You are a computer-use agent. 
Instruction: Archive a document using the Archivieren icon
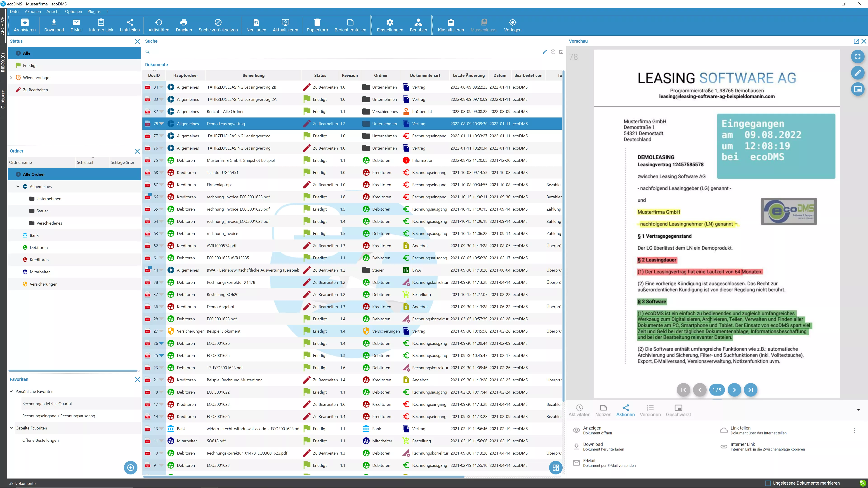point(25,25)
